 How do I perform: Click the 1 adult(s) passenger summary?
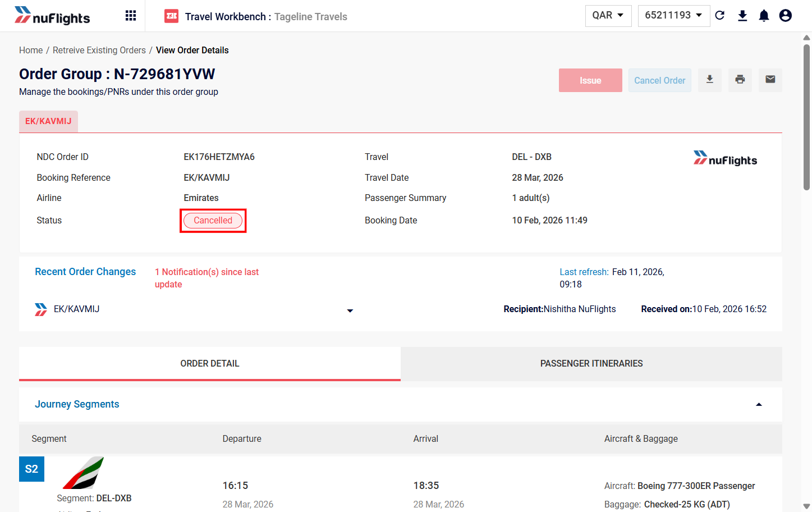point(531,198)
